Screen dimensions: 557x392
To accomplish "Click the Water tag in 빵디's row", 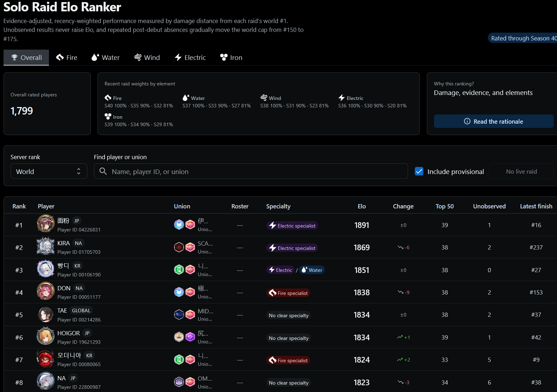I will (312, 270).
